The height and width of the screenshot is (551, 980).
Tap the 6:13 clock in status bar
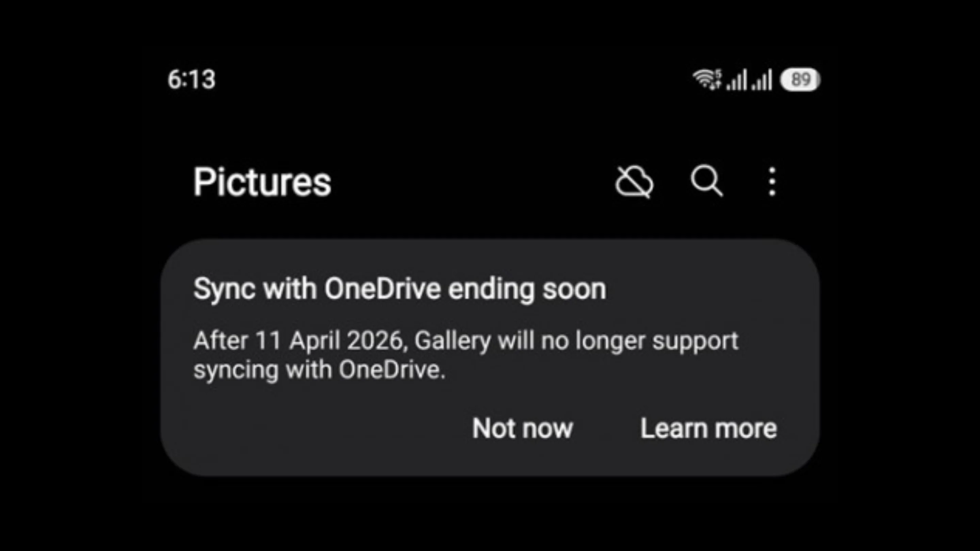(191, 80)
